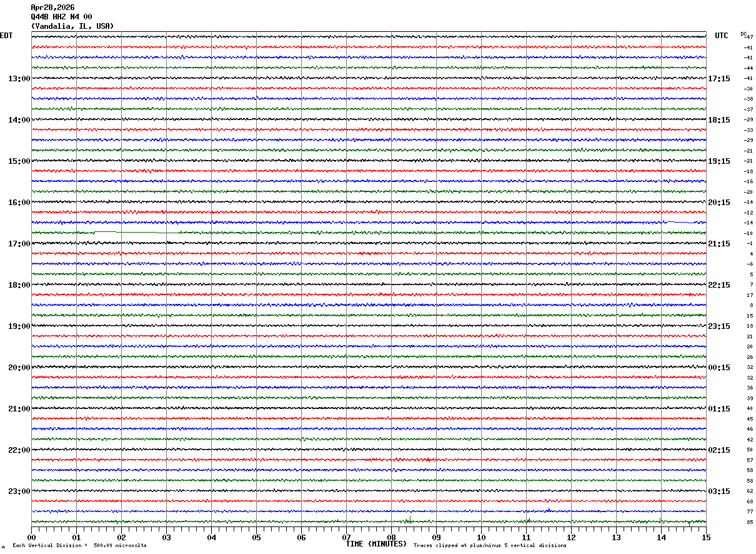
Task: Click minute 00 on the bottom axis
Action: (x=31, y=538)
